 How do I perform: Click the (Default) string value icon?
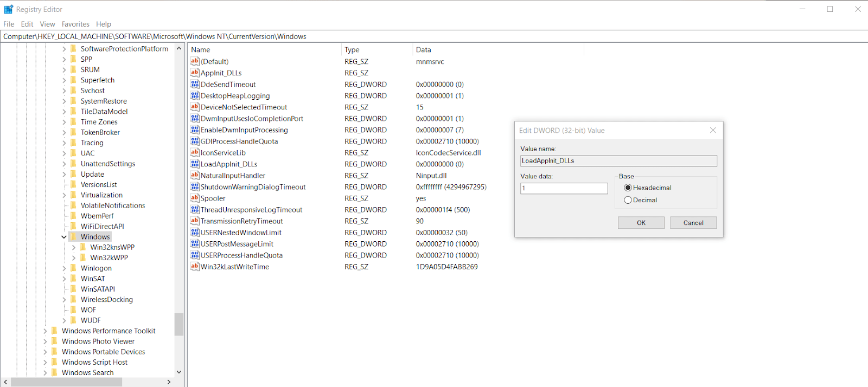click(x=195, y=61)
